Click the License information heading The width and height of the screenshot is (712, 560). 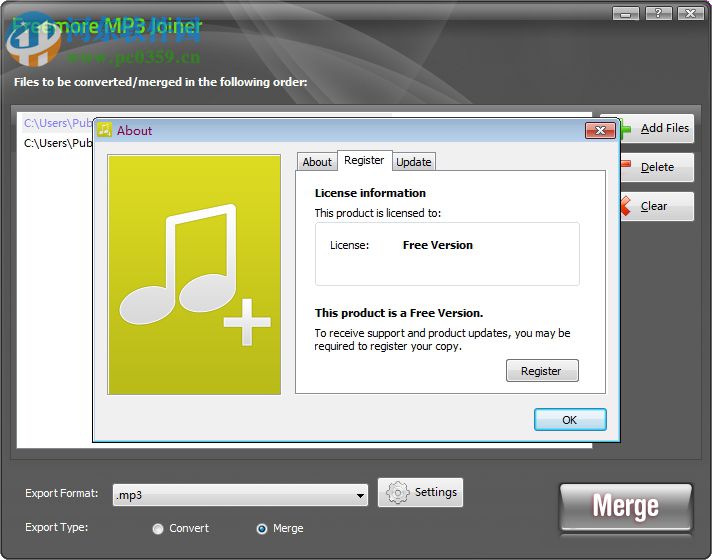[370, 193]
